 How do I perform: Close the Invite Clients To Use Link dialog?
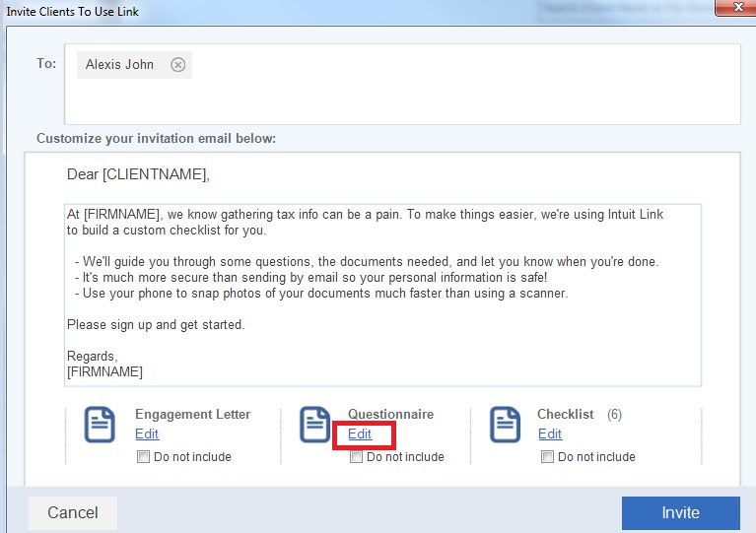pyautogui.click(x=737, y=7)
